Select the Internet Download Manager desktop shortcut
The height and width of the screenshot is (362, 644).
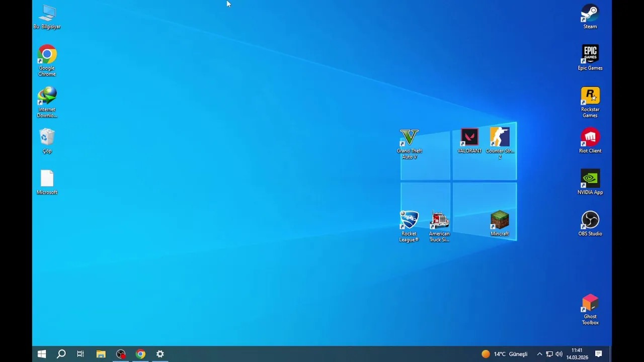[x=47, y=103]
